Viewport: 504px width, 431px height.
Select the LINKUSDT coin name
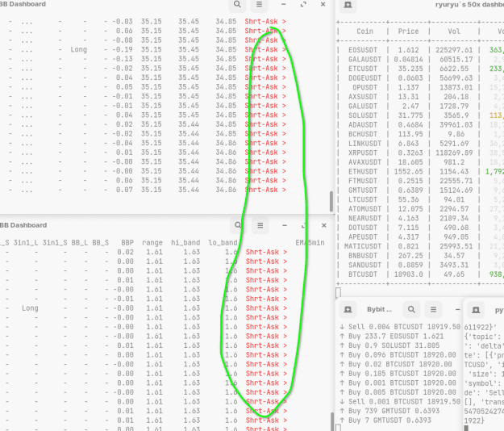(364, 144)
